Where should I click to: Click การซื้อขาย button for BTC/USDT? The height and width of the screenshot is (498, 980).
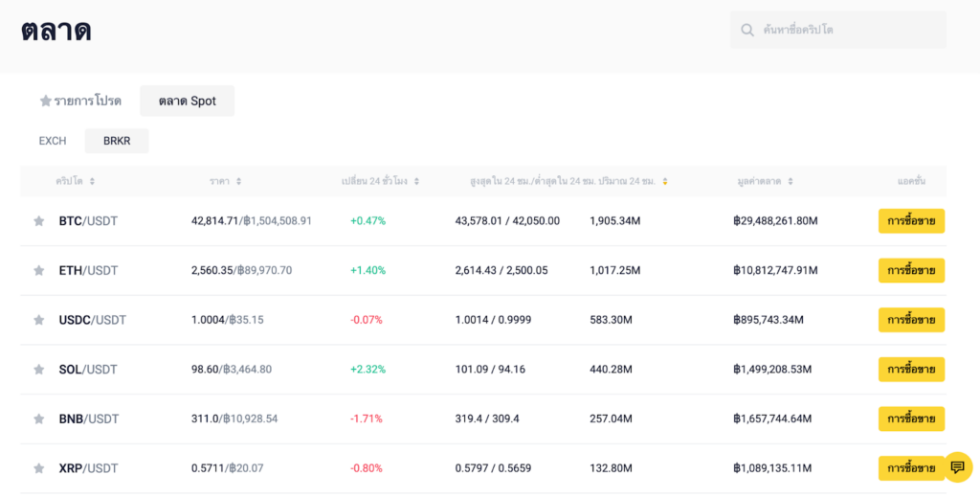(x=911, y=221)
